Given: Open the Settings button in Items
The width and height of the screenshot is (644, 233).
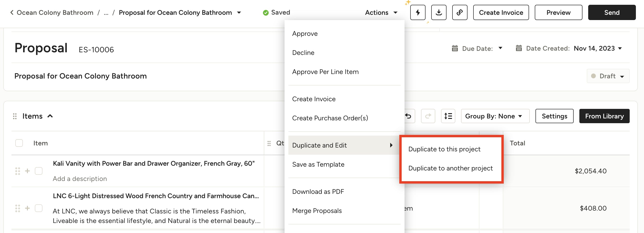Looking at the screenshot, I should (554, 116).
